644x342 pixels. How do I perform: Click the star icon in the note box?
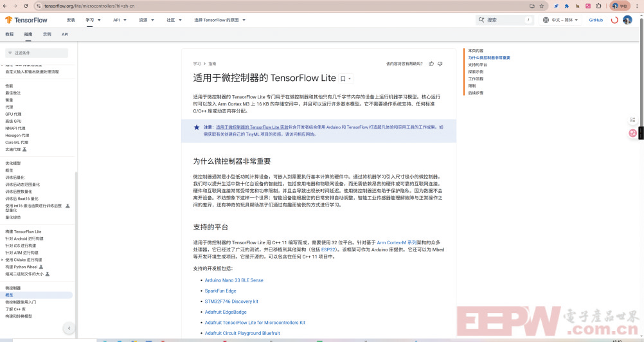pyautogui.click(x=196, y=127)
